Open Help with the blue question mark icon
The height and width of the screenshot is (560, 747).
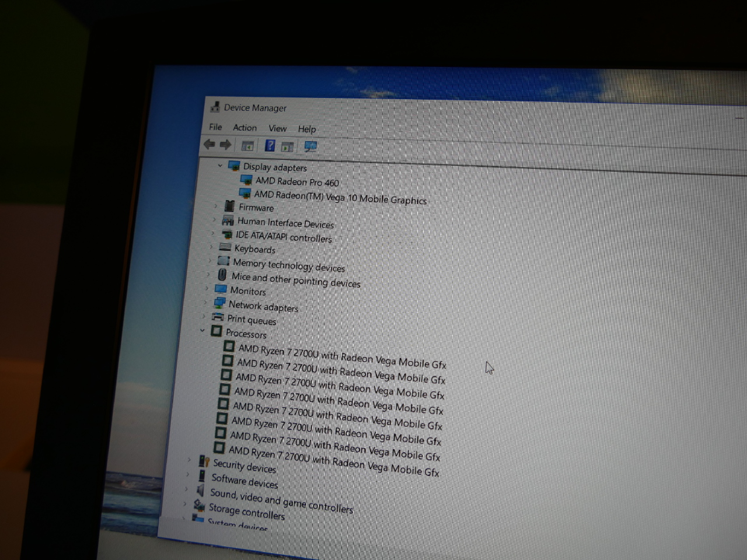click(270, 146)
